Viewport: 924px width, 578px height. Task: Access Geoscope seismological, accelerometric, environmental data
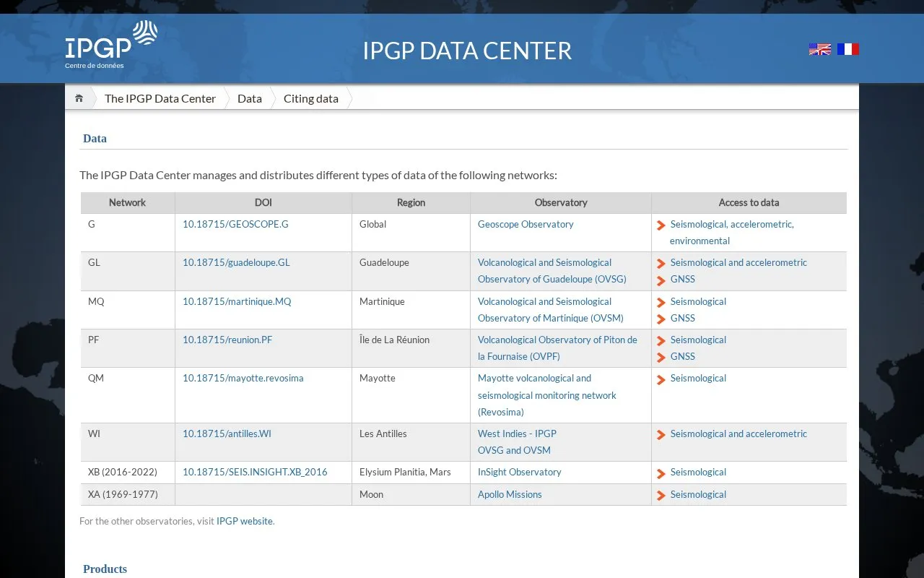click(x=732, y=232)
